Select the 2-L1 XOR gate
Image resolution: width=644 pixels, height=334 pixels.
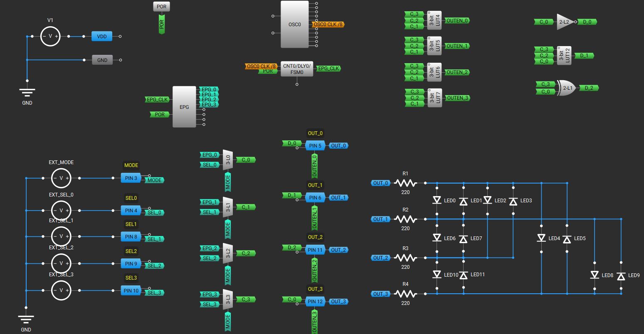tap(566, 88)
